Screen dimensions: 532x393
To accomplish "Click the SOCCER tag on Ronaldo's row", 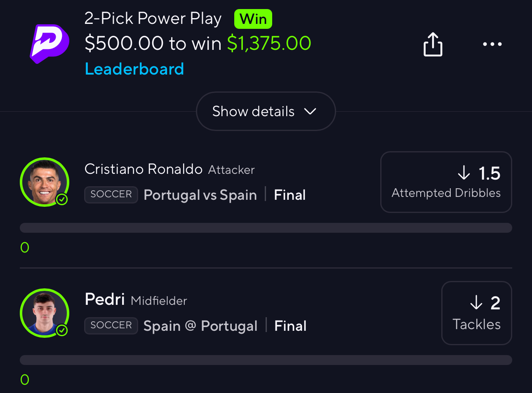I will pyautogui.click(x=111, y=194).
